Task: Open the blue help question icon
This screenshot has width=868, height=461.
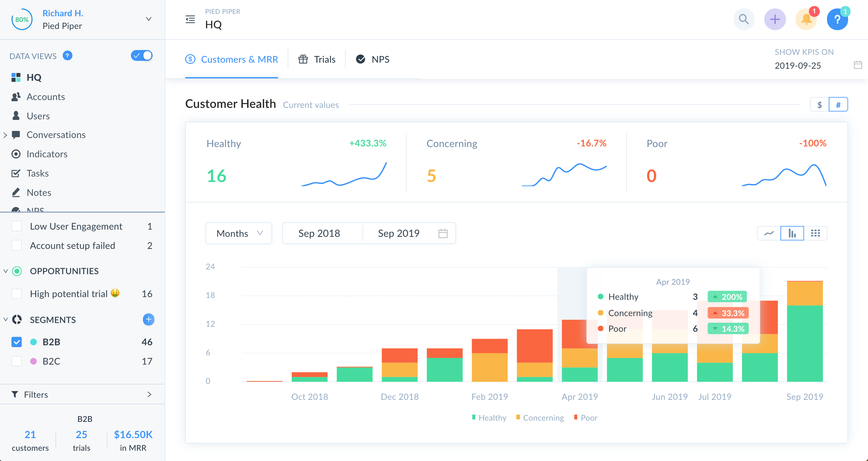Action: 837,20
